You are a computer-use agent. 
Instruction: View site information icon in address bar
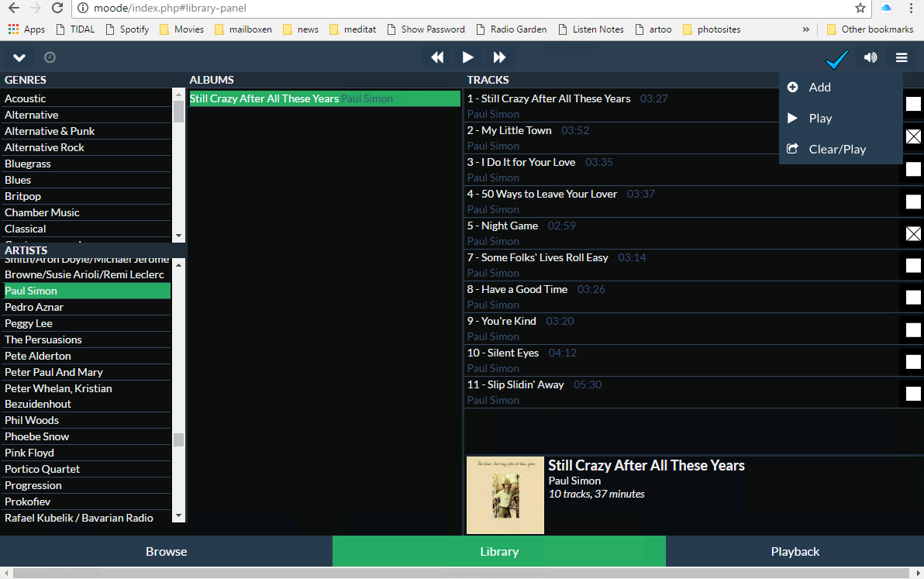click(x=83, y=9)
